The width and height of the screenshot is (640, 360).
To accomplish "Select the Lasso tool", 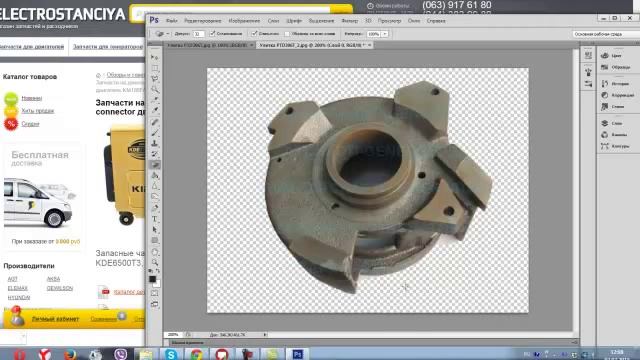I will pyautogui.click(x=155, y=78).
